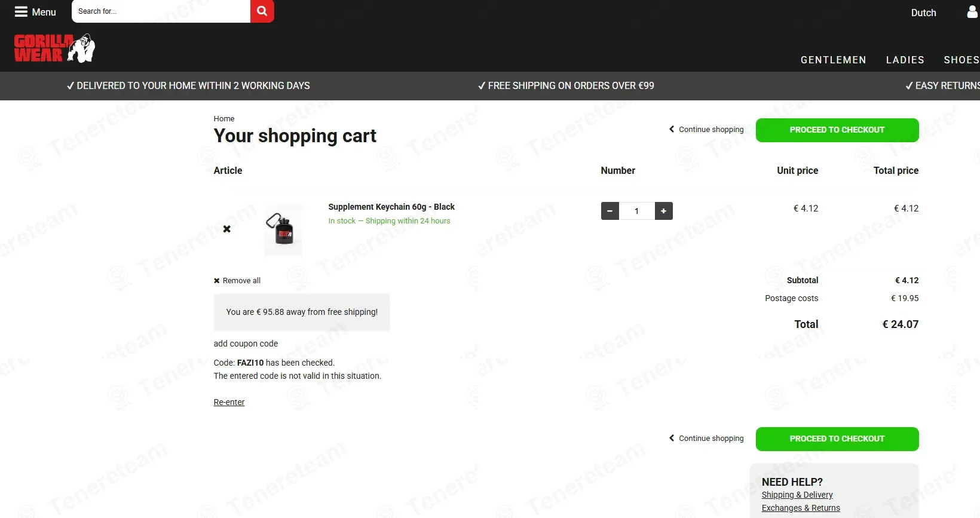Click the quantity number field
This screenshot has width=980, height=518.
(637, 211)
